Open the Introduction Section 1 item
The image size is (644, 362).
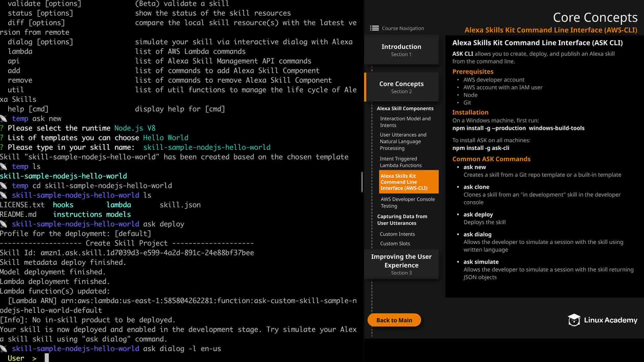pos(401,50)
